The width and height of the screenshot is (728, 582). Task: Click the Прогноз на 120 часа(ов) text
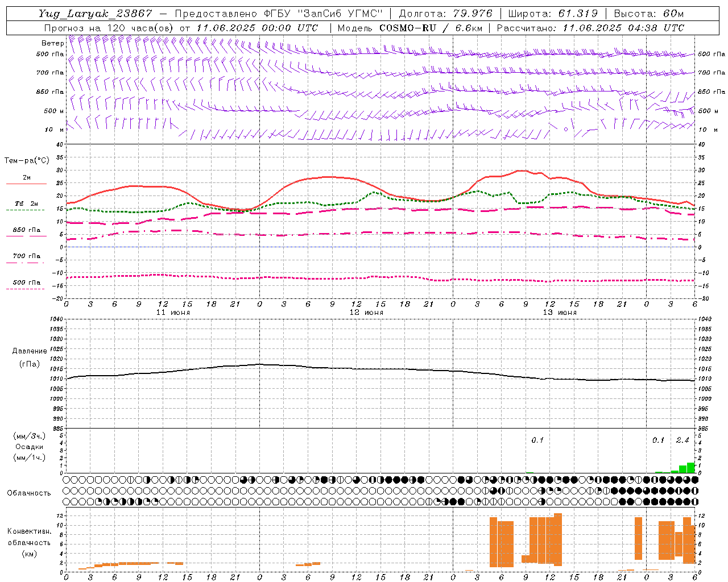110,28
